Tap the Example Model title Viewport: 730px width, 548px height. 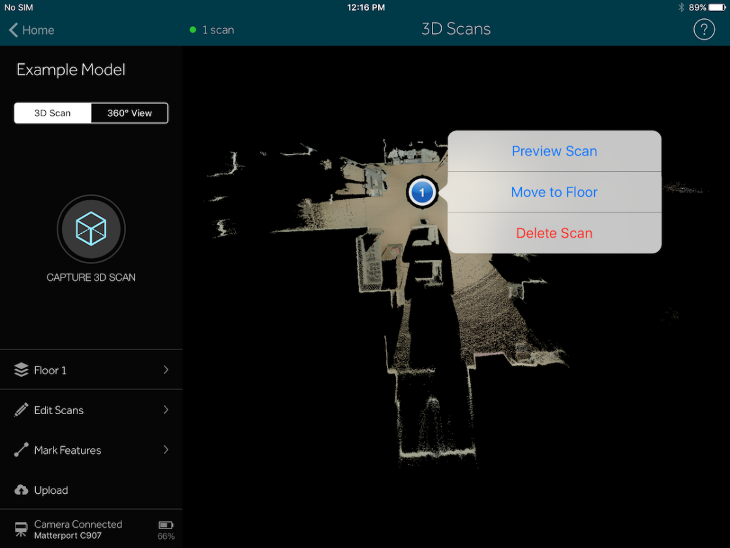click(x=71, y=70)
